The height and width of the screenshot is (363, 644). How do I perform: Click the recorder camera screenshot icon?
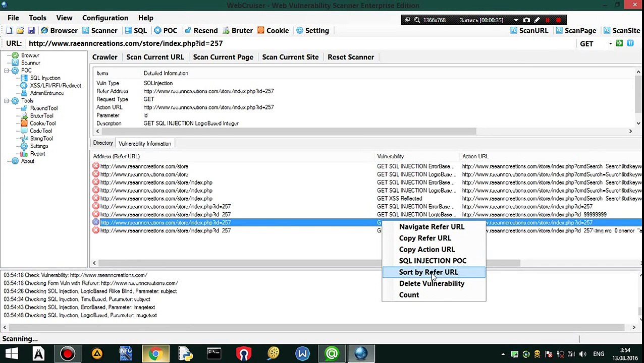coord(526,20)
